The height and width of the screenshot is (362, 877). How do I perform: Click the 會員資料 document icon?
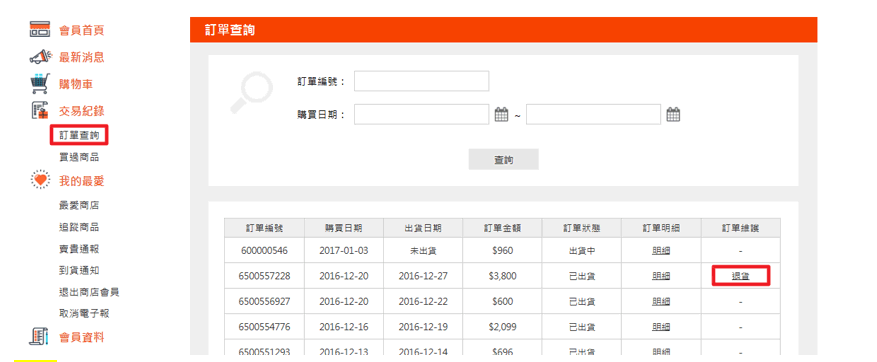click(40, 337)
